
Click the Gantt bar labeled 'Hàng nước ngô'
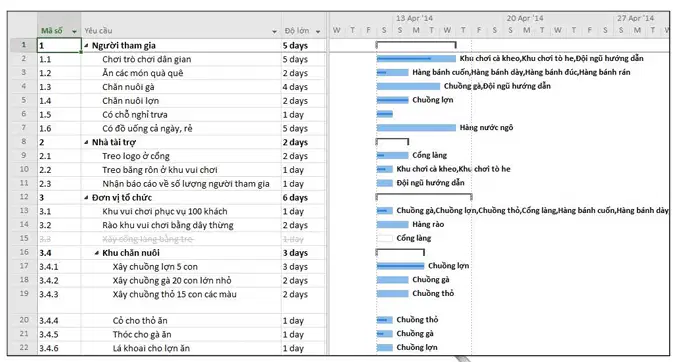[x=416, y=128]
